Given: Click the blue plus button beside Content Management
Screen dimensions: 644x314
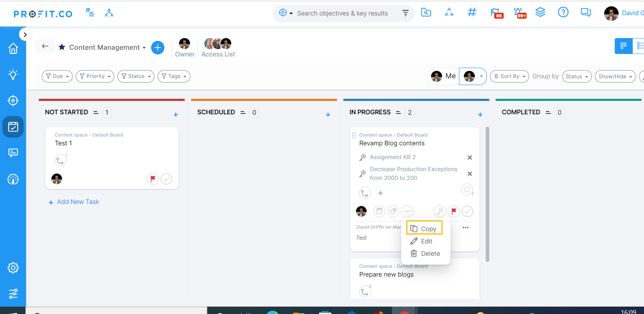Looking at the screenshot, I should pyautogui.click(x=158, y=47).
